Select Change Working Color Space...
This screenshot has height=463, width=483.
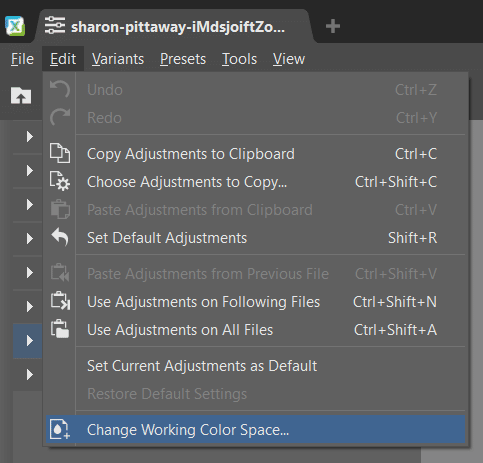tap(256, 430)
